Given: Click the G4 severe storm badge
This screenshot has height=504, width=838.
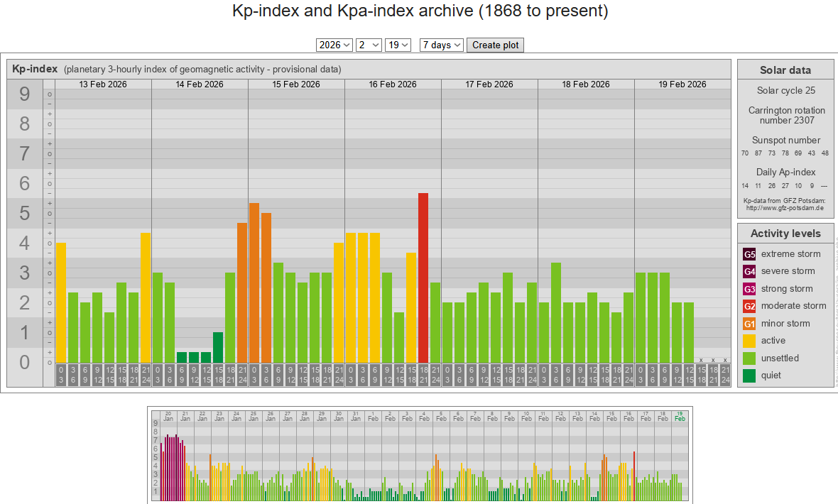Looking at the screenshot, I should coord(749,271).
